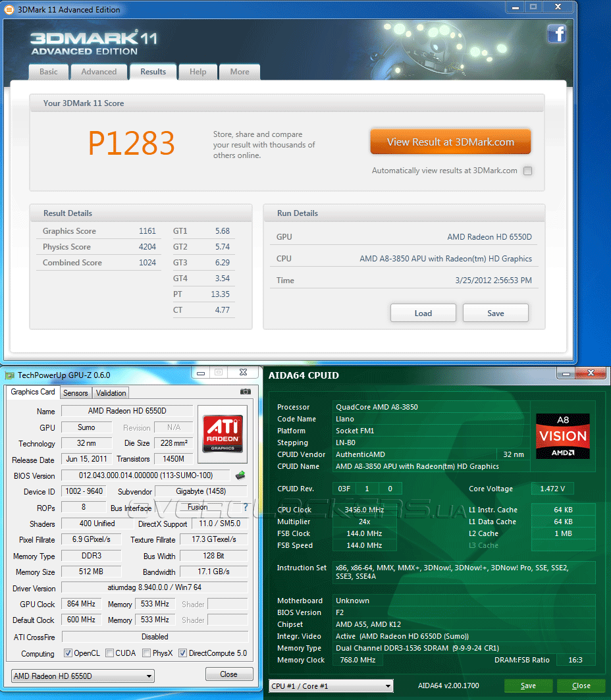Close AIDA64 CPUID with red X
Screen dimensions: 611x700
coord(591,373)
